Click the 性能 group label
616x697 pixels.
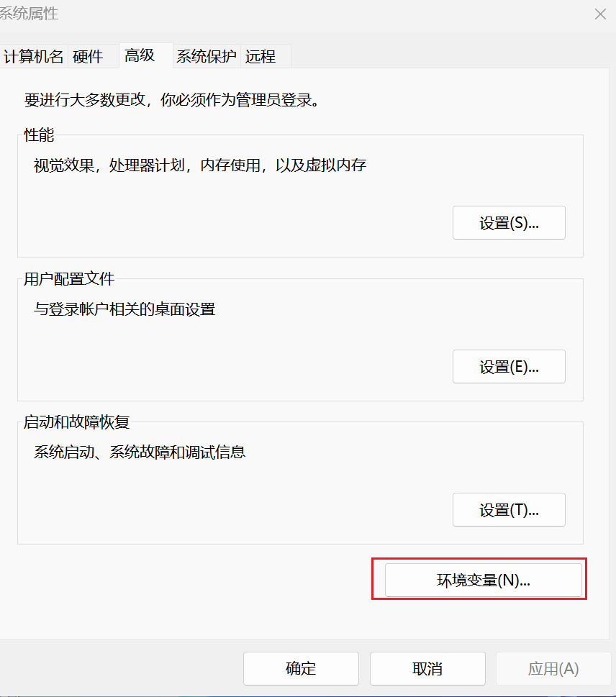(39, 135)
